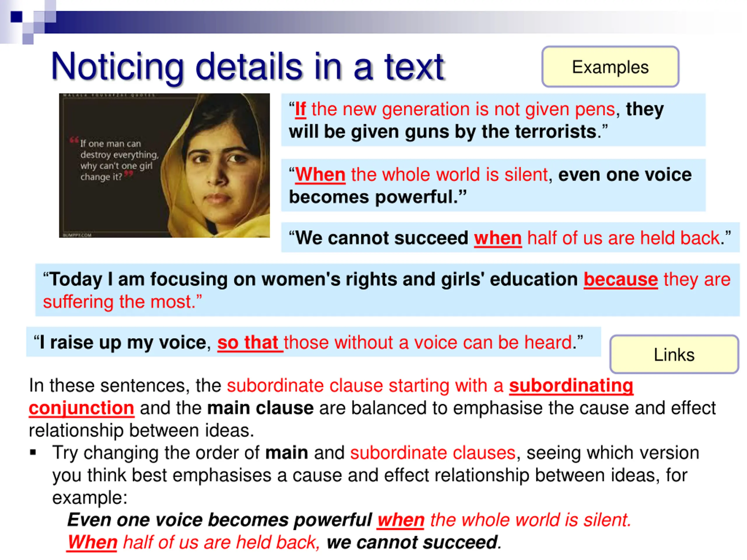Viewport: 747px width, 560px height.
Task: Click 'In these sentences, the' opening text
Action: [125, 386]
